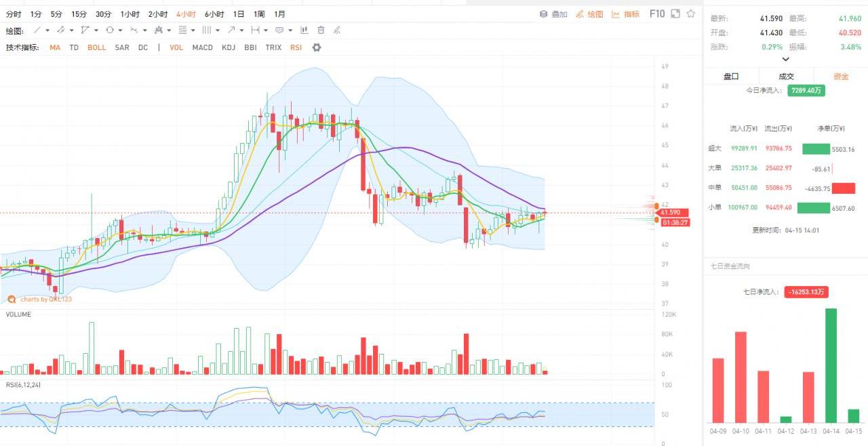
Task: Click the bar chart style icon
Action: tap(304, 31)
